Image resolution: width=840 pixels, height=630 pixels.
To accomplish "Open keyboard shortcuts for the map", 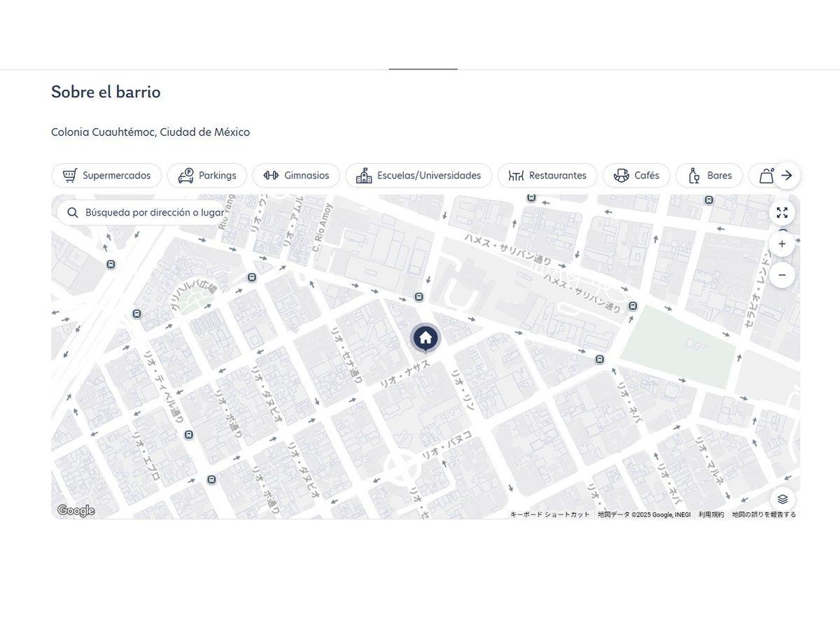I will pos(549,514).
